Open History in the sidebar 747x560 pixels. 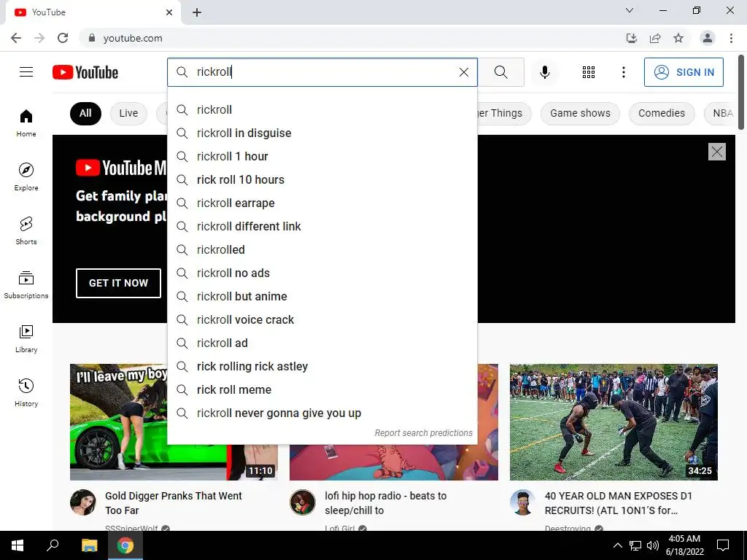coord(26,392)
